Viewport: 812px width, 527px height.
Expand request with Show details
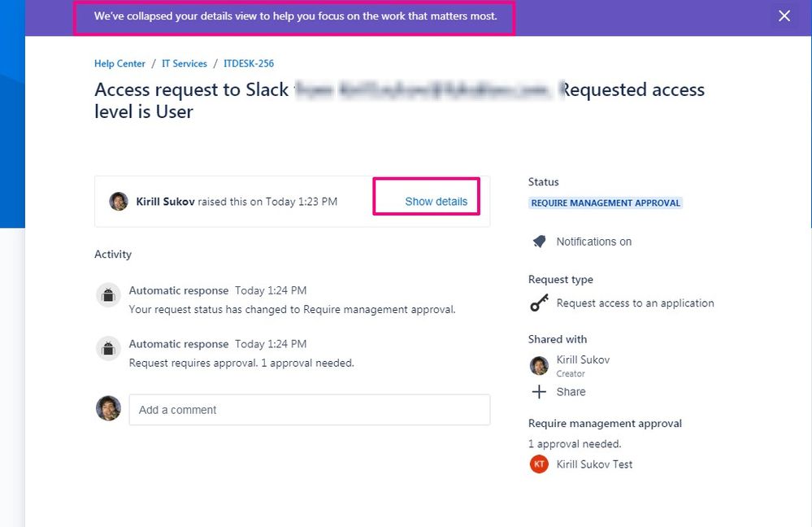point(436,202)
